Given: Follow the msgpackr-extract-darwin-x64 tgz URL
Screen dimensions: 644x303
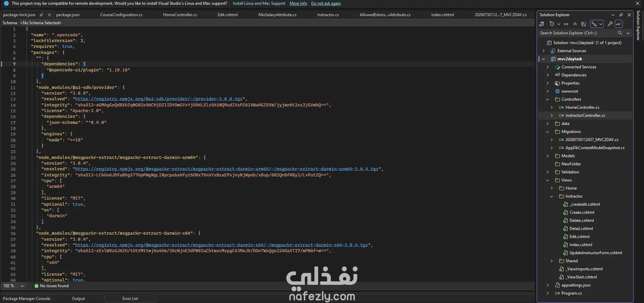Looking at the screenshot, I should 222,245.
